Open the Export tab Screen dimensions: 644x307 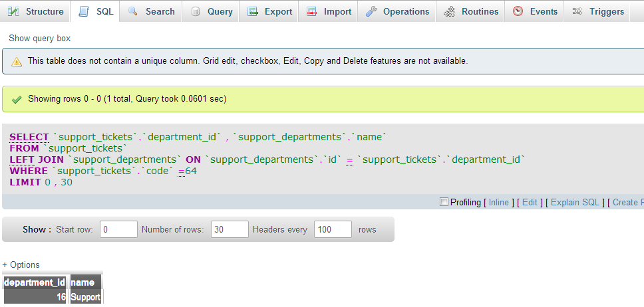[x=269, y=11]
